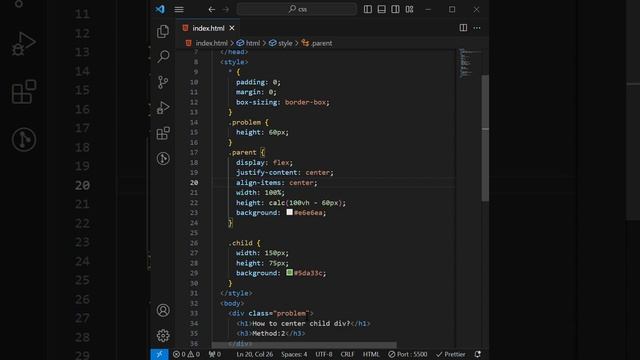The image size is (640, 360).
Task: Click line number 20 in the gutter
Action: [x=194, y=183]
